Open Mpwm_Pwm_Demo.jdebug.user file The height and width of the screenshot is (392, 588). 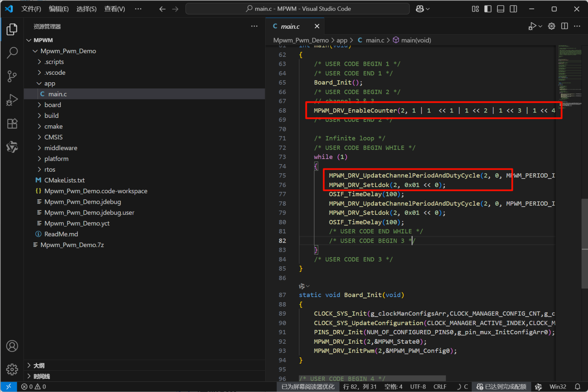coord(144,212)
